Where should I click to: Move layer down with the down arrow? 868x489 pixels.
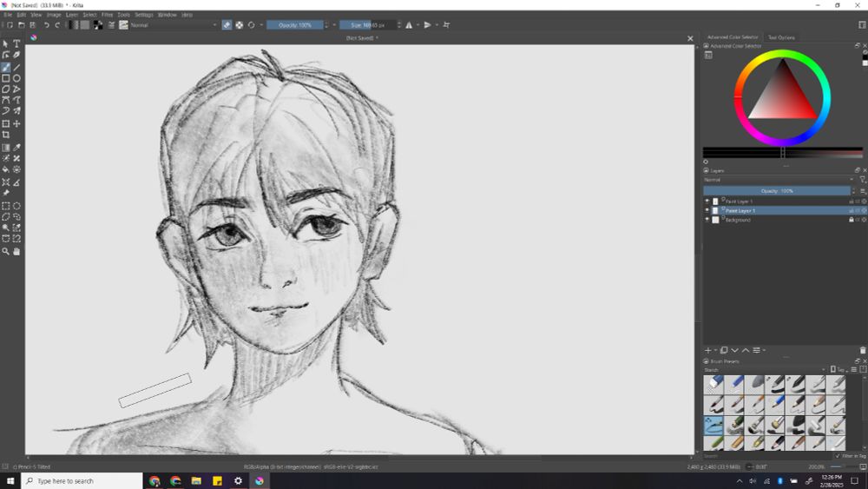pos(734,350)
